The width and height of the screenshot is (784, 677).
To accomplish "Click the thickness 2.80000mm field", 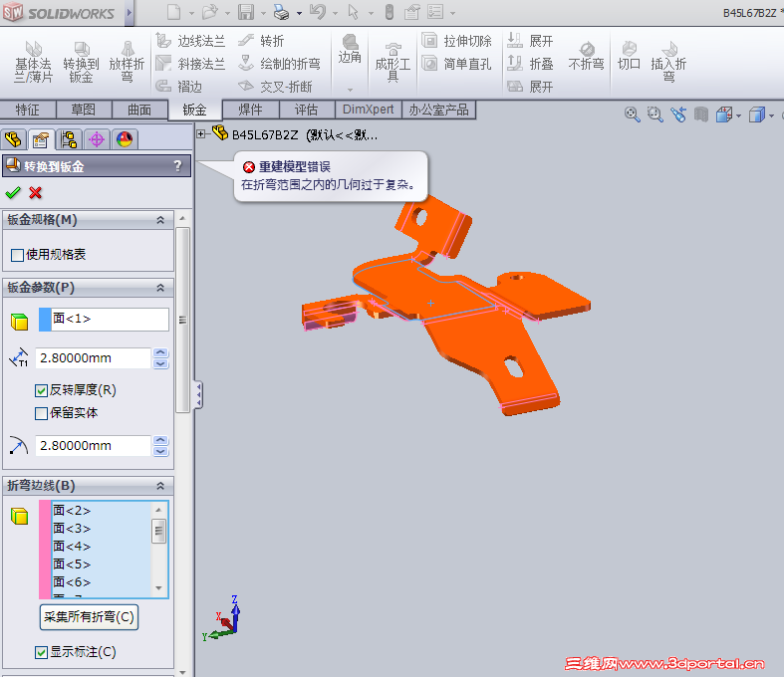I will coord(93,358).
